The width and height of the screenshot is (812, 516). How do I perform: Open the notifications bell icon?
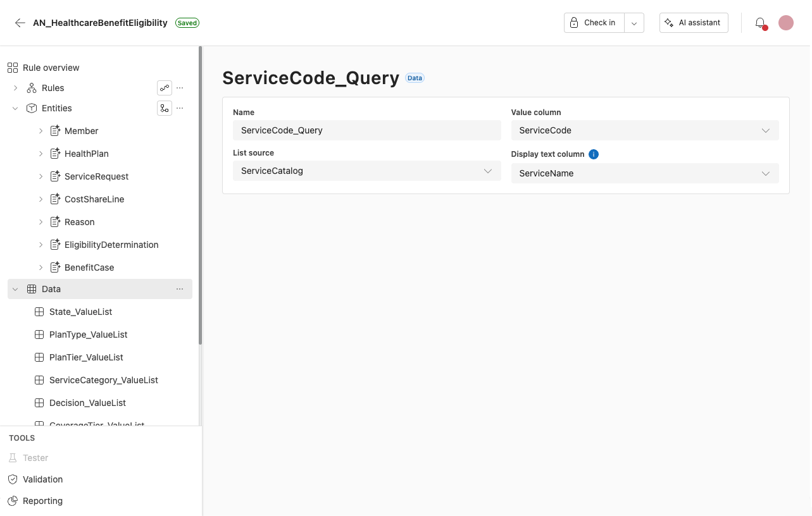click(x=761, y=23)
